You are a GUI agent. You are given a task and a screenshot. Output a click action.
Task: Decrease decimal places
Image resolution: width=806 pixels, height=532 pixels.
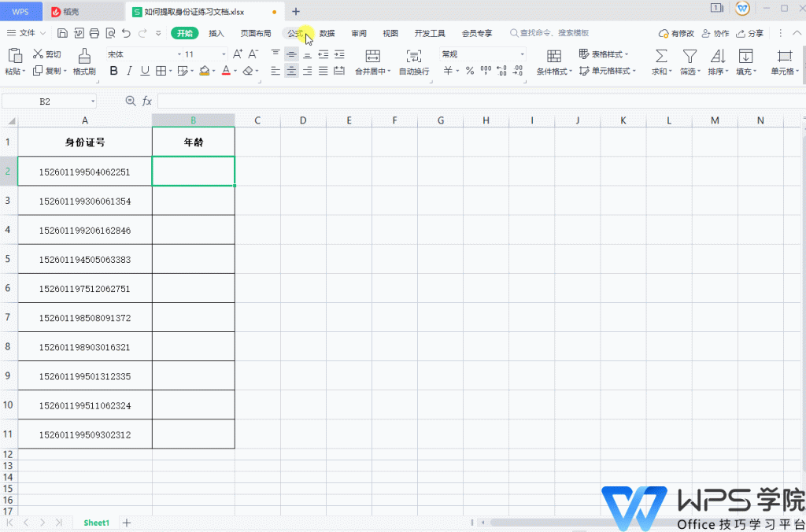click(x=518, y=71)
